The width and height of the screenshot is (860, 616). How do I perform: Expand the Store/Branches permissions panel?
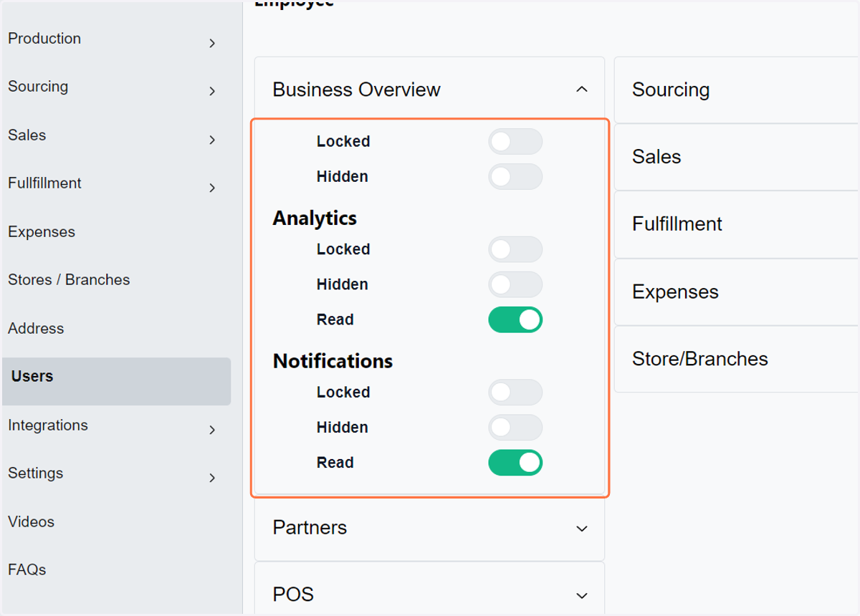(737, 359)
